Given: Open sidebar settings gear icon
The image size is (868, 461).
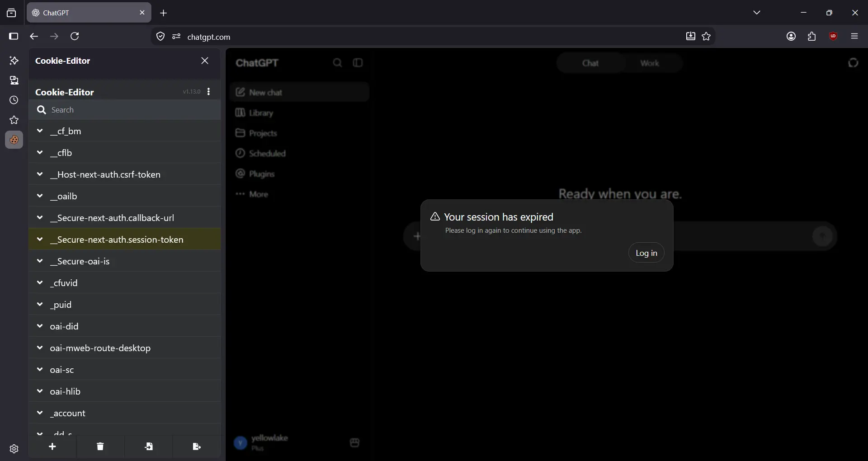Looking at the screenshot, I should (x=14, y=449).
